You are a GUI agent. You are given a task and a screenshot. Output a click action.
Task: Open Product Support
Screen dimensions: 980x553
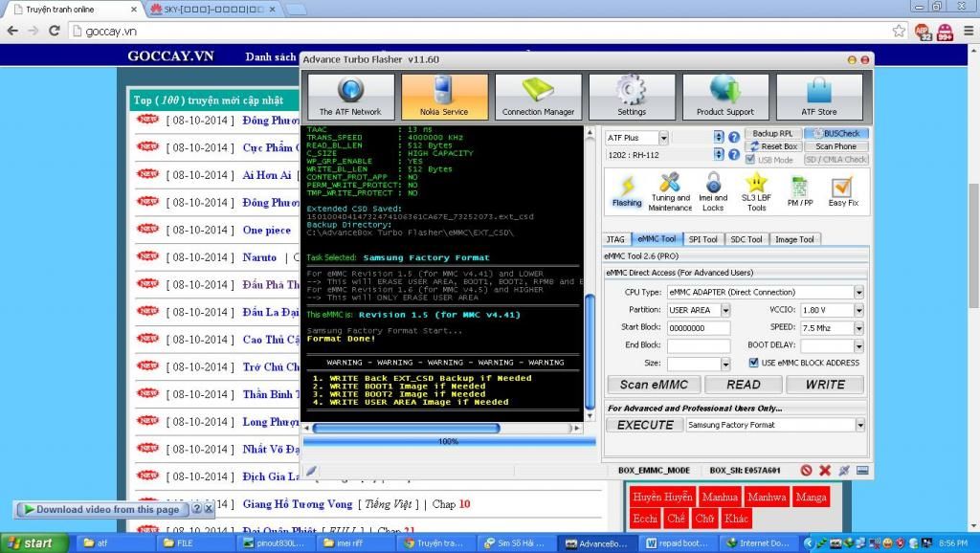[725, 97]
